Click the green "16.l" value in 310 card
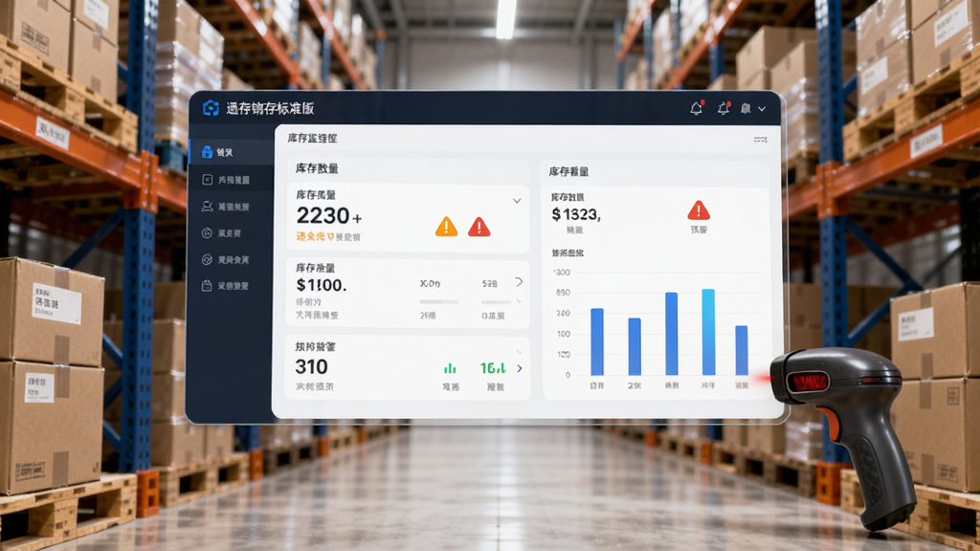This screenshot has width=980, height=551. point(493,368)
